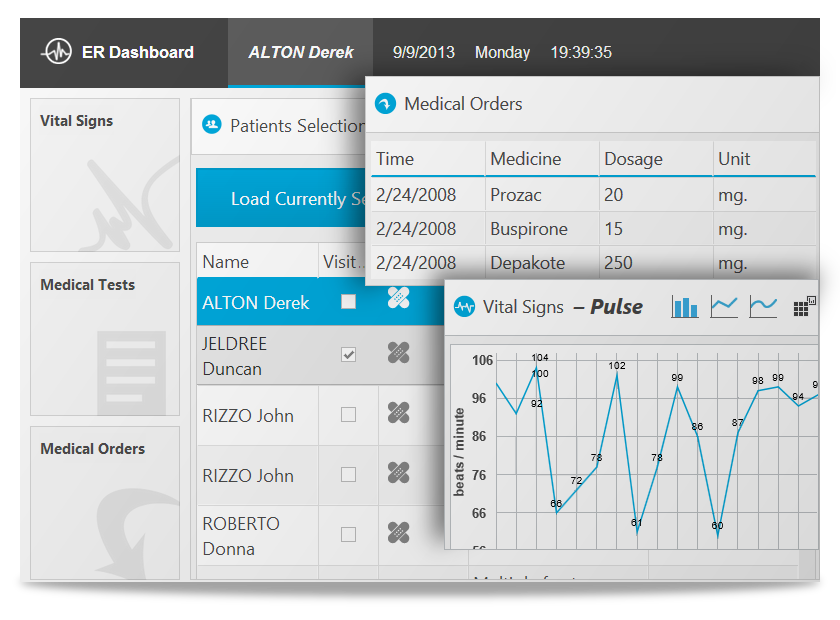Image resolution: width=840 pixels, height=620 pixels.
Task: Select the Patients Selection tab
Action: 282,125
